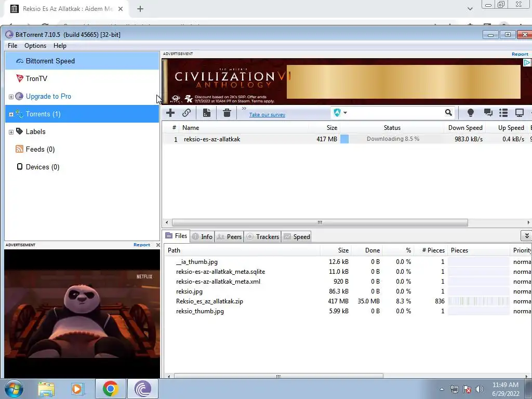
Task: Switch to the Peers tab
Action: click(229, 237)
